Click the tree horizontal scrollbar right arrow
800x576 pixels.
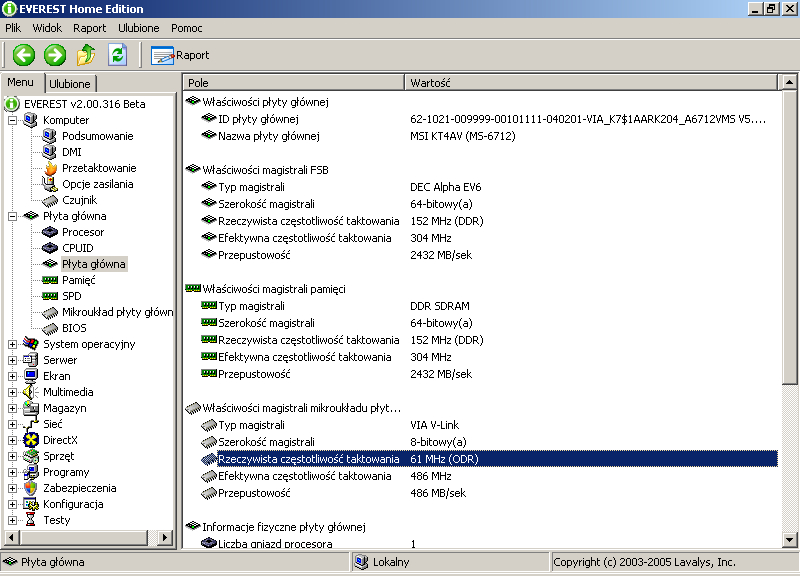164,537
